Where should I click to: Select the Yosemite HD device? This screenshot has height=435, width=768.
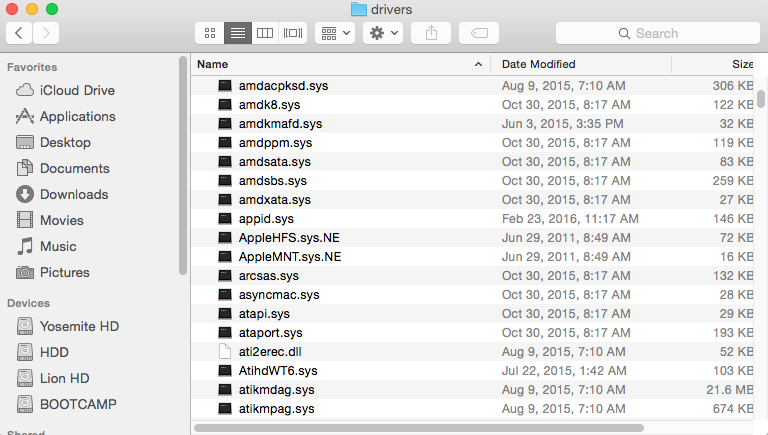(x=68, y=326)
